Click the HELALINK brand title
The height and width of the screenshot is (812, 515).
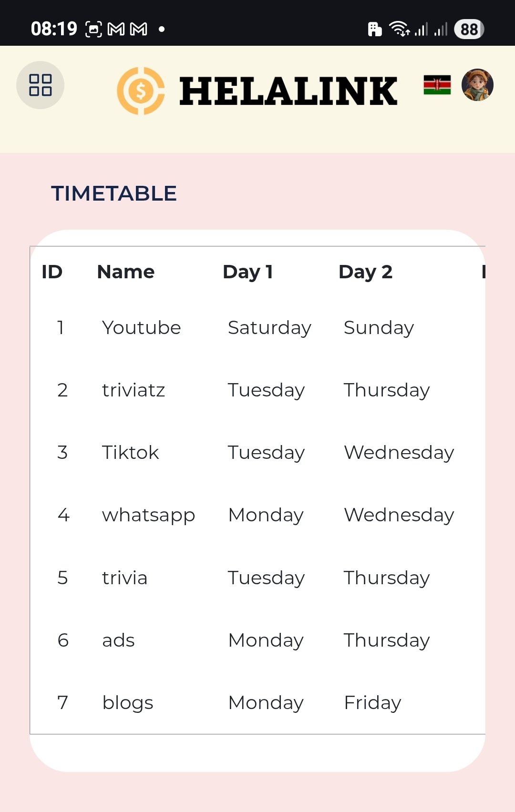coord(288,91)
